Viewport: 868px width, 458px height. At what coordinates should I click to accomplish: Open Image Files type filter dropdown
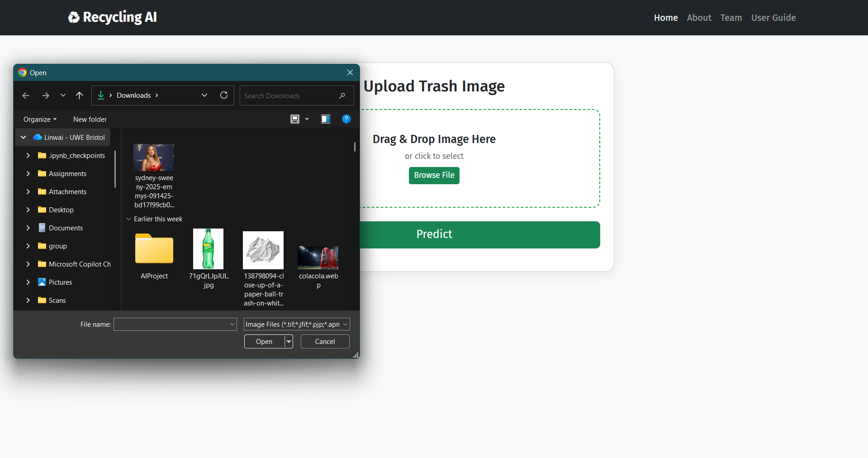pos(297,324)
